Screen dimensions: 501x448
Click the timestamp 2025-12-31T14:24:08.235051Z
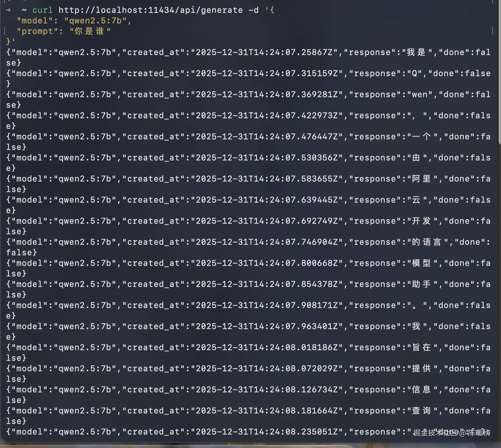click(267, 432)
